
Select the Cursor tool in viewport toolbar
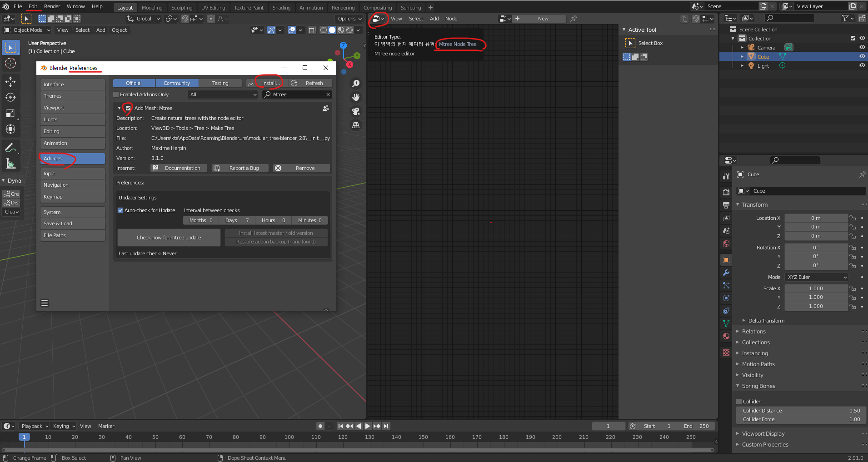tap(10, 63)
